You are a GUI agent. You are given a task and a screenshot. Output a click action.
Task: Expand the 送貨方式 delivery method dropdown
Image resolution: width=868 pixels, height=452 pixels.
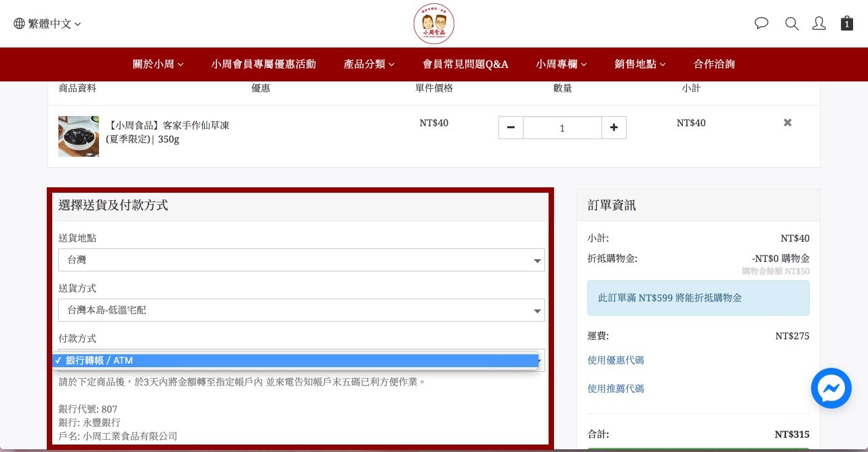[301, 310]
